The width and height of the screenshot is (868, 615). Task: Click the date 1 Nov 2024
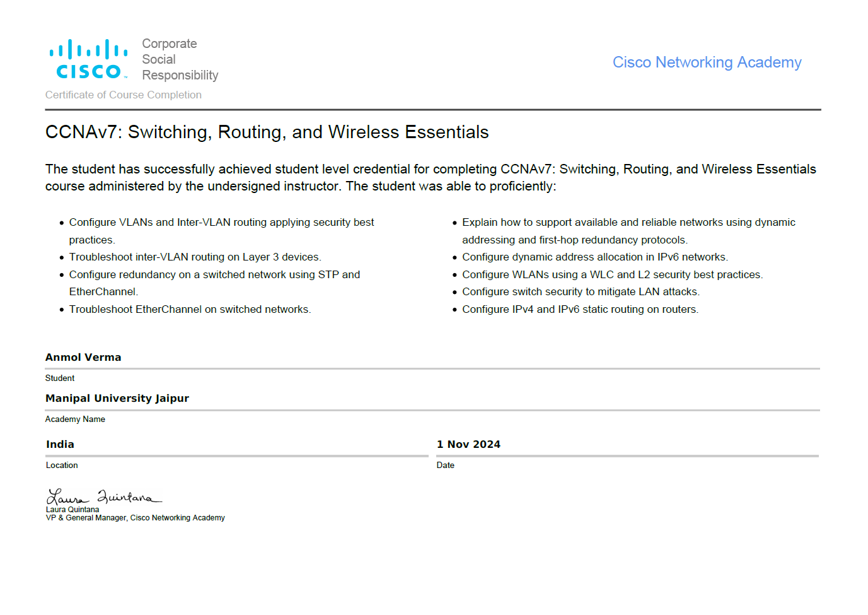468,444
